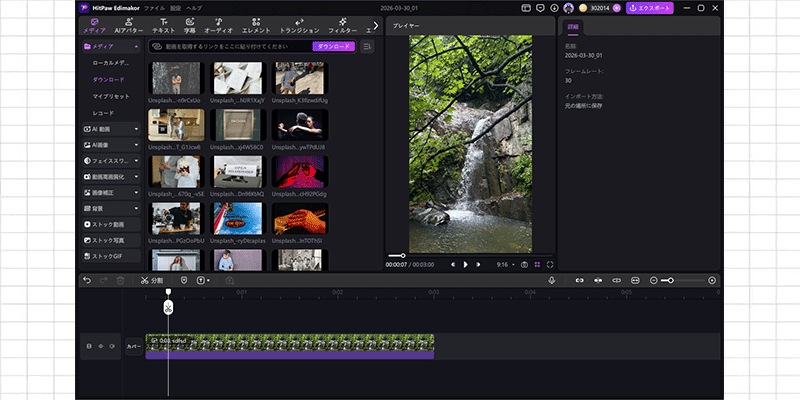Screen dimensions: 800x400
Task: Expand the フェイススワップ sidebar section
Action: click(x=111, y=160)
